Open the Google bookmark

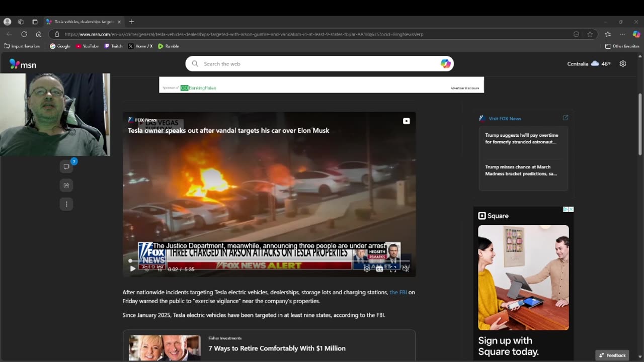[60, 46]
